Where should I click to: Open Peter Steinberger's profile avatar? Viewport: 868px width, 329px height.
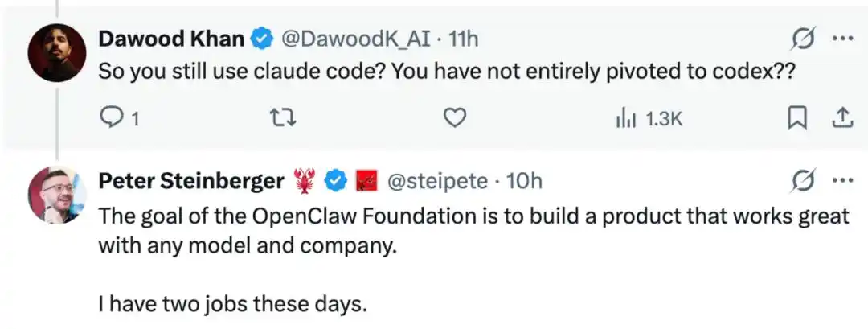58,196
